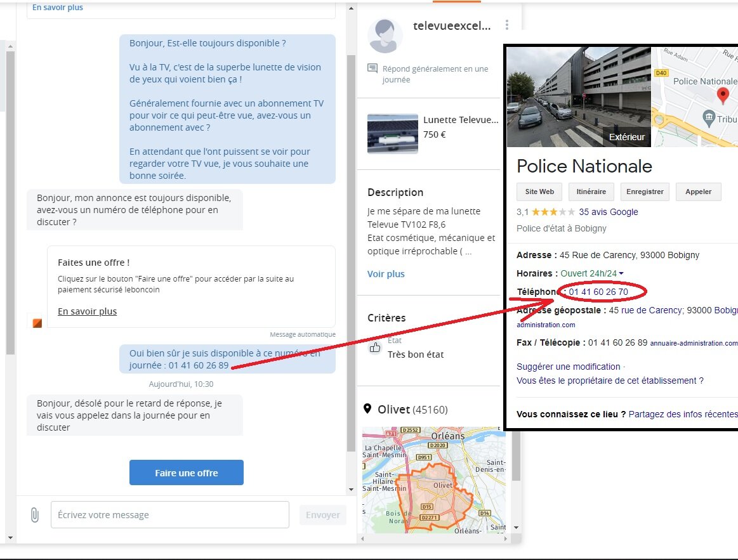Click the Police Nationale heading

584,166
